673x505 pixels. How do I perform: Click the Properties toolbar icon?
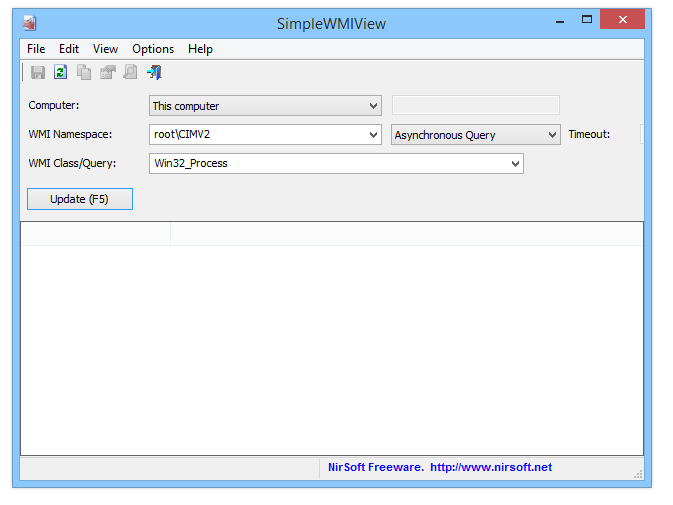point(107,72)
